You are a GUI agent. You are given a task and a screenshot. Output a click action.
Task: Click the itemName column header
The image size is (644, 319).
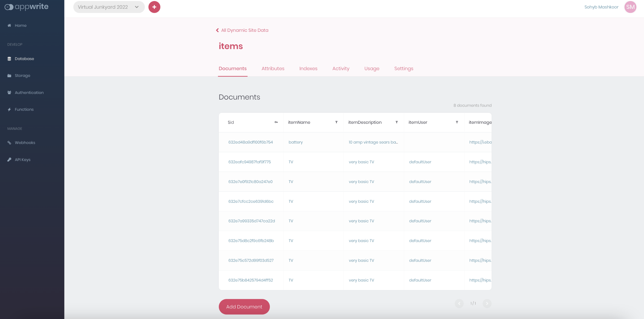click(299, 122)
